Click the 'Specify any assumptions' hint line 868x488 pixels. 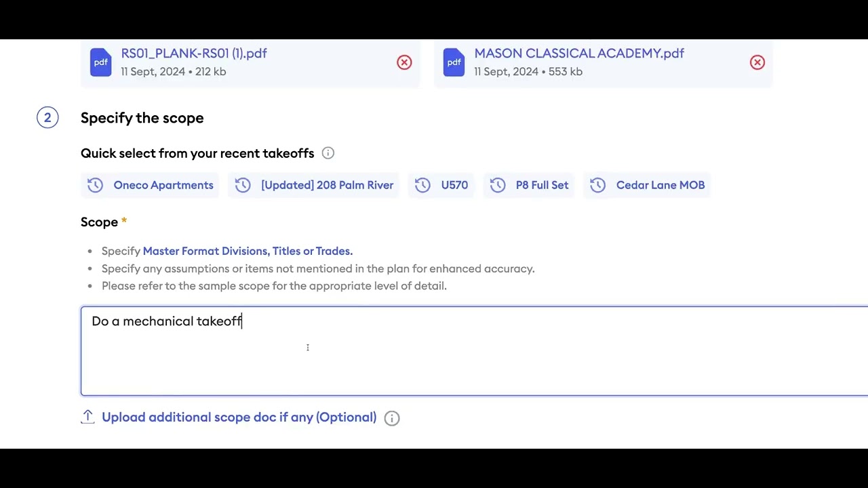tap(318, 268)
